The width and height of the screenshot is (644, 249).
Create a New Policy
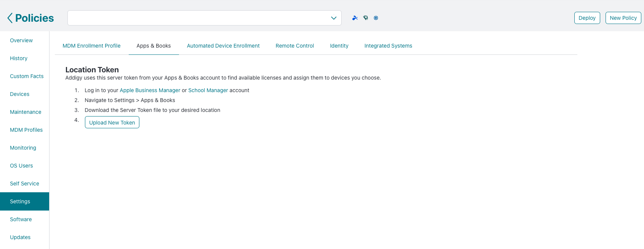click(x=623, y=18)
